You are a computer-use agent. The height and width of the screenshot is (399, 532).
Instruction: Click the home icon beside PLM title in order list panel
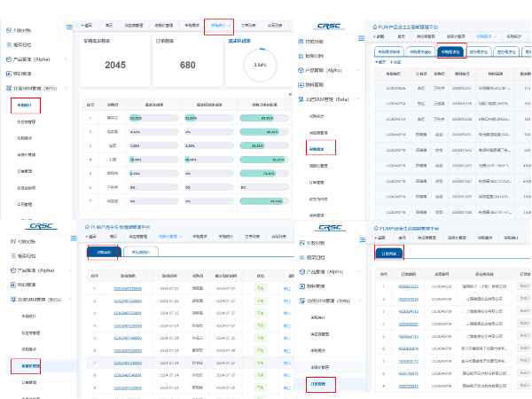pos(376,229)
